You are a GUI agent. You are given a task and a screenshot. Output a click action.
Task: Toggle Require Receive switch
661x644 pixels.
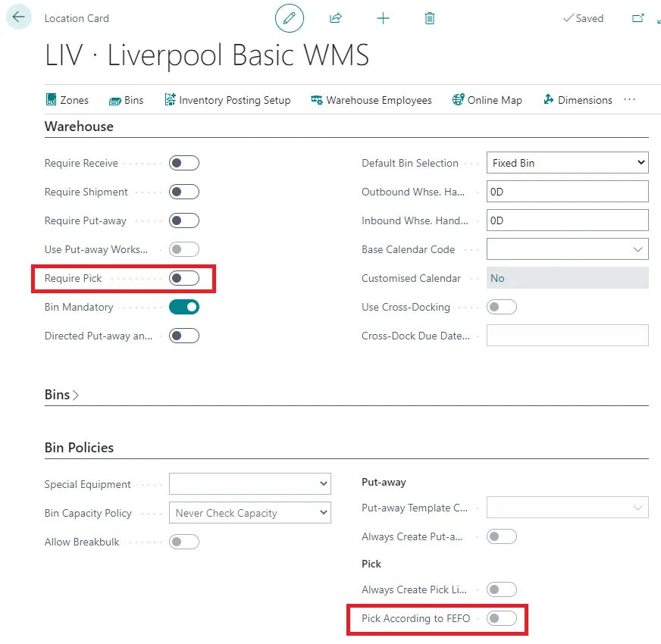click(184, 163)
